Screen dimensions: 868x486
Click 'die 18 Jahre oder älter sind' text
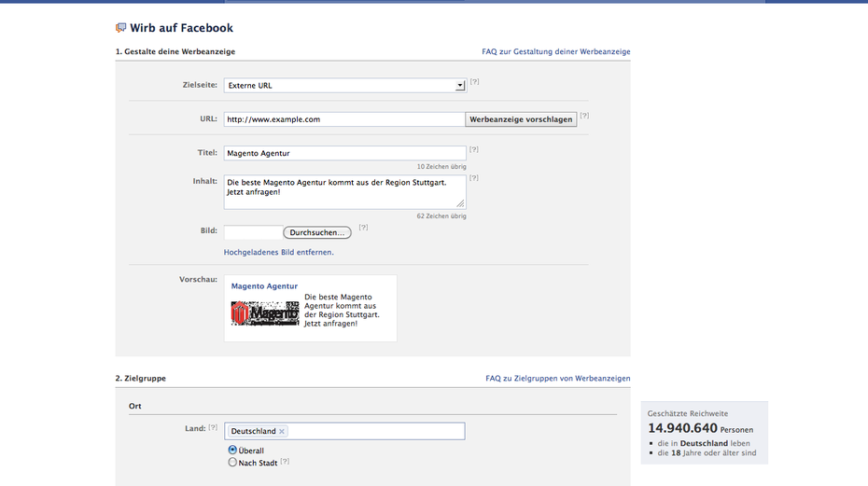(707, 452)
